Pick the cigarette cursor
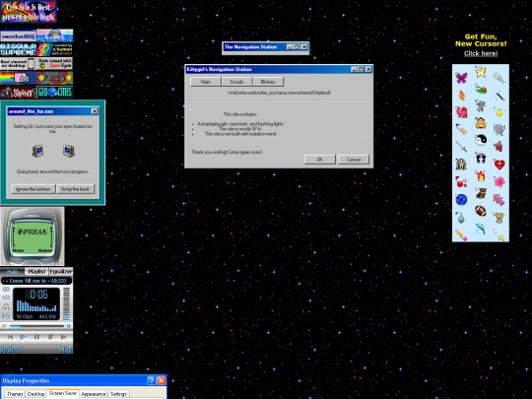 (x=461, y=129)
